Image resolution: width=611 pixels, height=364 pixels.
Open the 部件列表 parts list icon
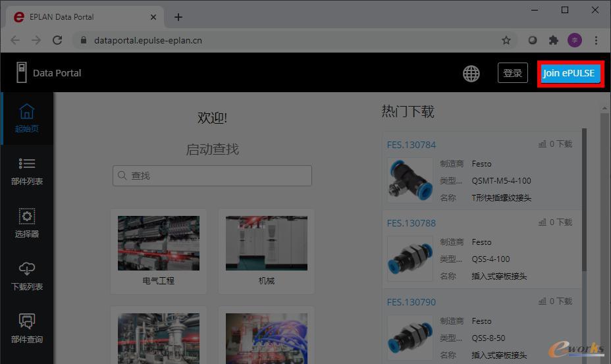pyautogui.click(x=26, y=163)
